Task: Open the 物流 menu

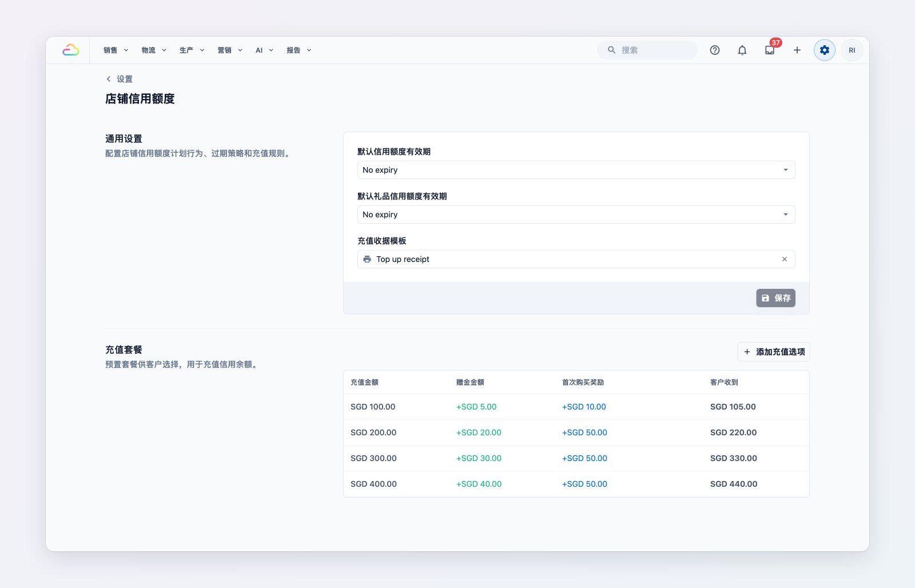Action: pos(154,50)
